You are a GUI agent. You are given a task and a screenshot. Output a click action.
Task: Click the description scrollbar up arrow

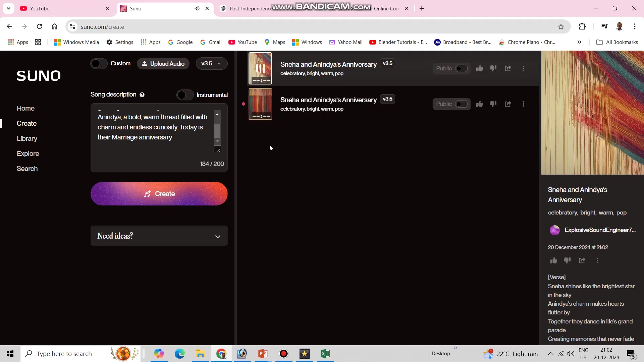217,114
